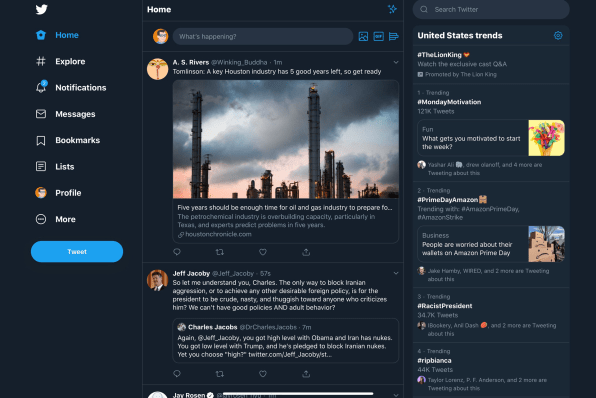The width and height of the screenshot is (596, 398).
Task: Click the Twitter bird logo
Action: click(41, 9)
